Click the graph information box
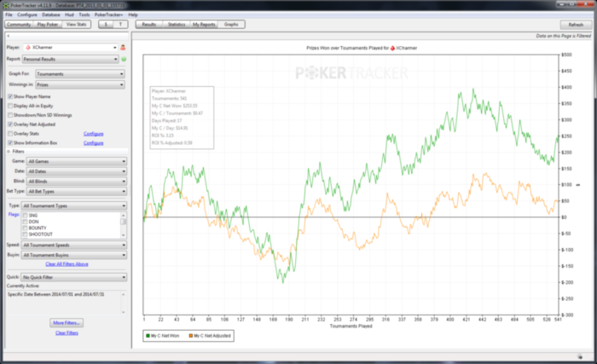Screen dimensions: 597x364 182,118
